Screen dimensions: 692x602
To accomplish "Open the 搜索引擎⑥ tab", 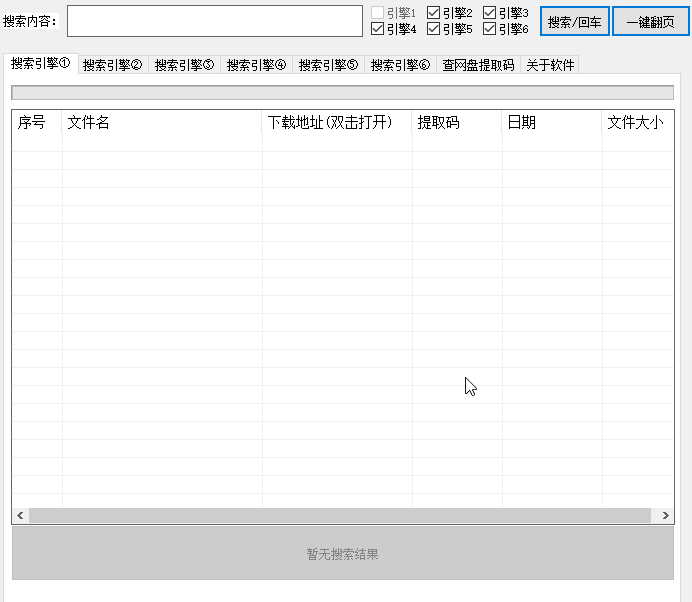I will coord(400,65).
